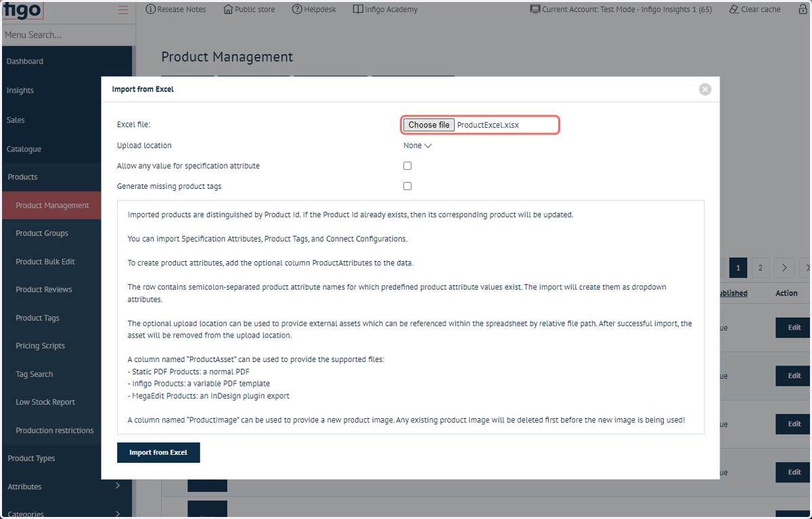The height and width of the screenshot is (519, 812).
Task: Click the Excel file label
Action: 133,125
